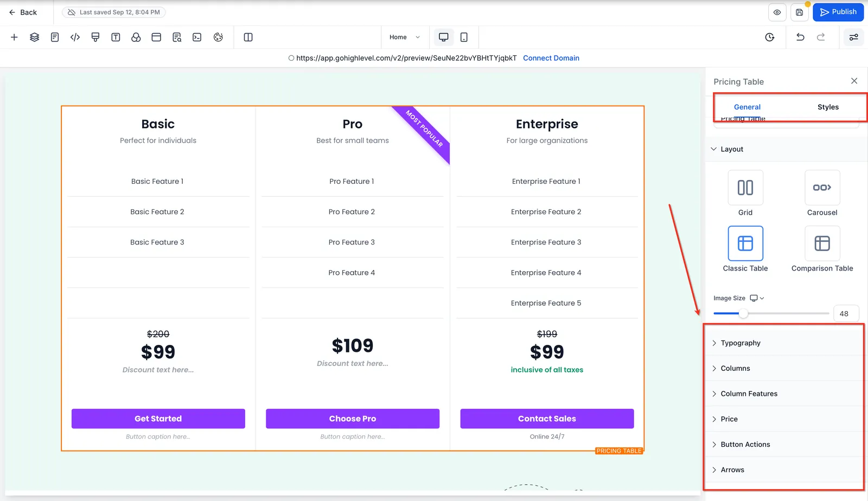This screenshot has width=868, height=501.
Task: Open the Home page dropdown
Action: (405, 37)
